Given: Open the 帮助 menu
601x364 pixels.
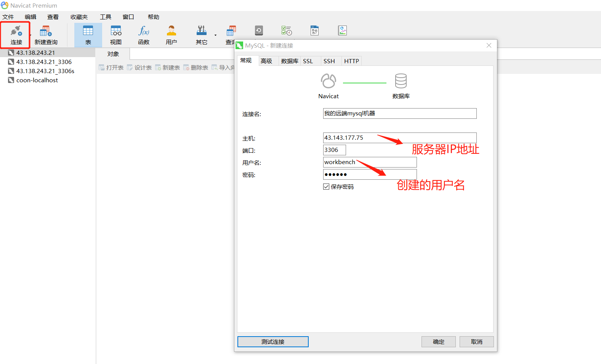Looking at the screenshot, I should (154, 17).
